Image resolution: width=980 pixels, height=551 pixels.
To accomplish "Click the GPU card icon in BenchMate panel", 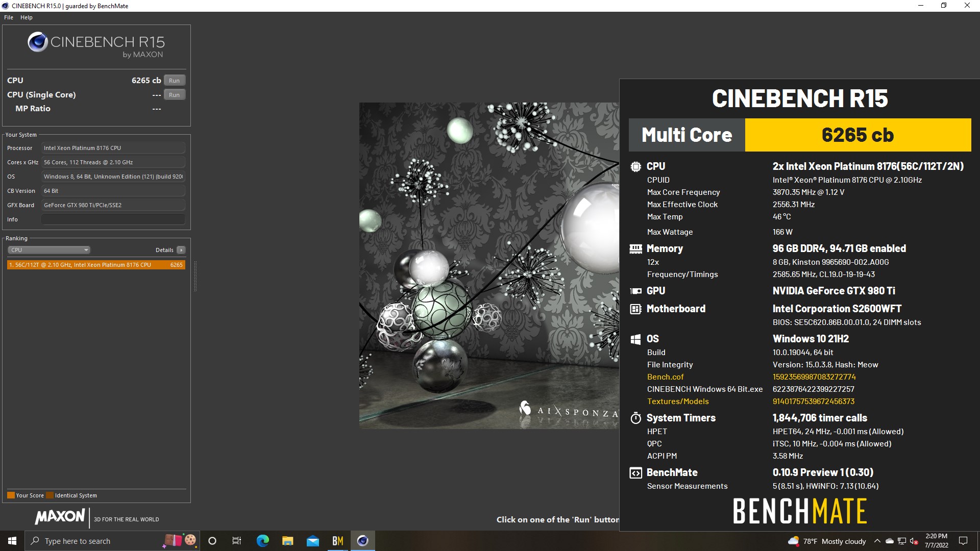I will [635, 291].
